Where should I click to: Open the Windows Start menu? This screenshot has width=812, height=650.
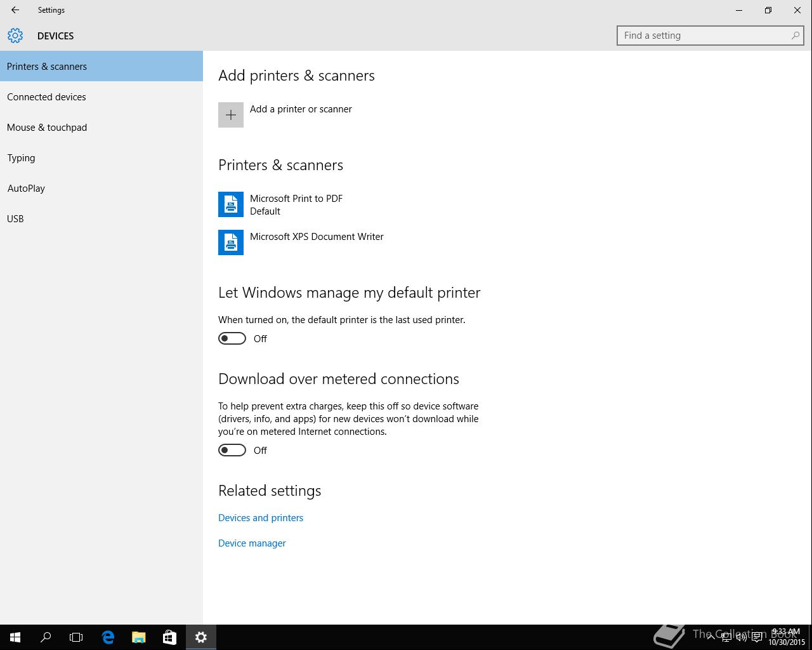point(15,637)
